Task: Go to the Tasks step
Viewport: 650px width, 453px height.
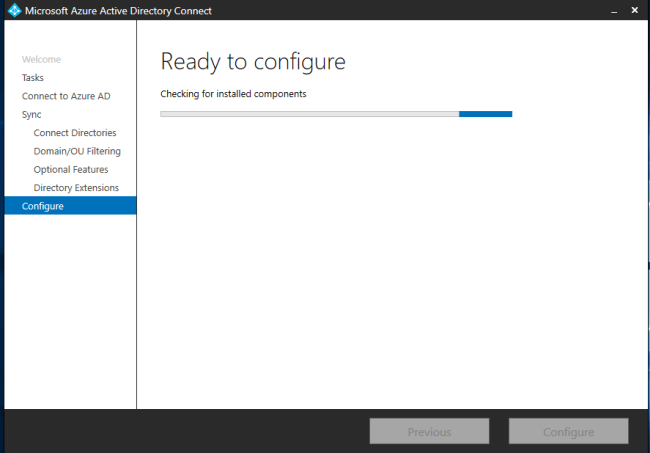Action: click(x=33, y=78)
